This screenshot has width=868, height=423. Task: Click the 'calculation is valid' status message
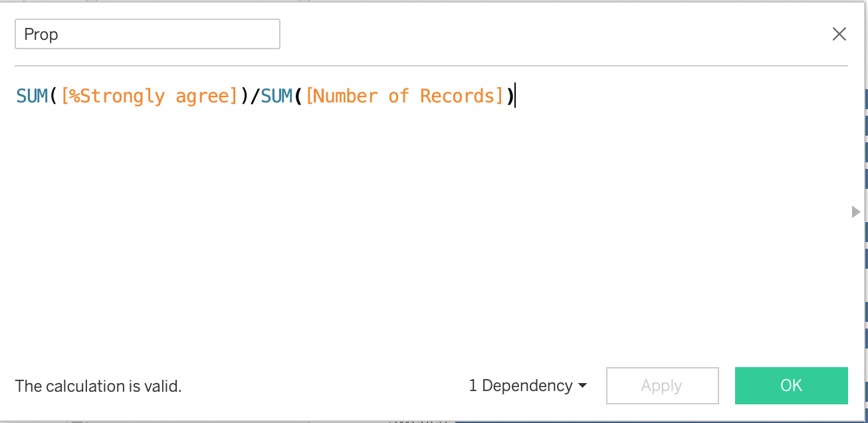coord(98,386)
